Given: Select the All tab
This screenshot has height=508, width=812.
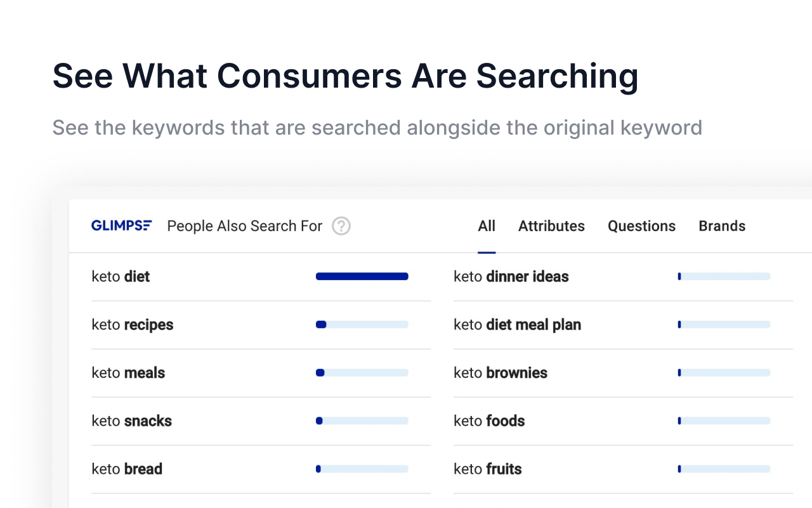Looking at the screenshot, I should coord(487,226).
